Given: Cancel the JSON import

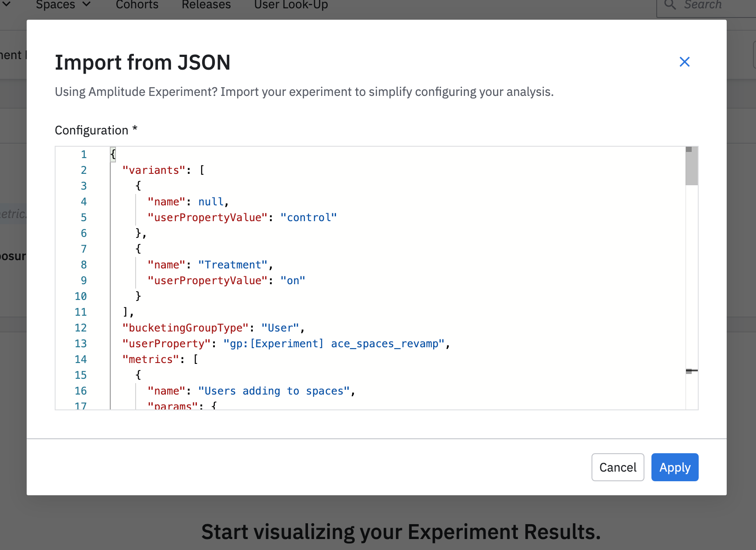Looking at the screenshot, I should click(x=618, y=467).
